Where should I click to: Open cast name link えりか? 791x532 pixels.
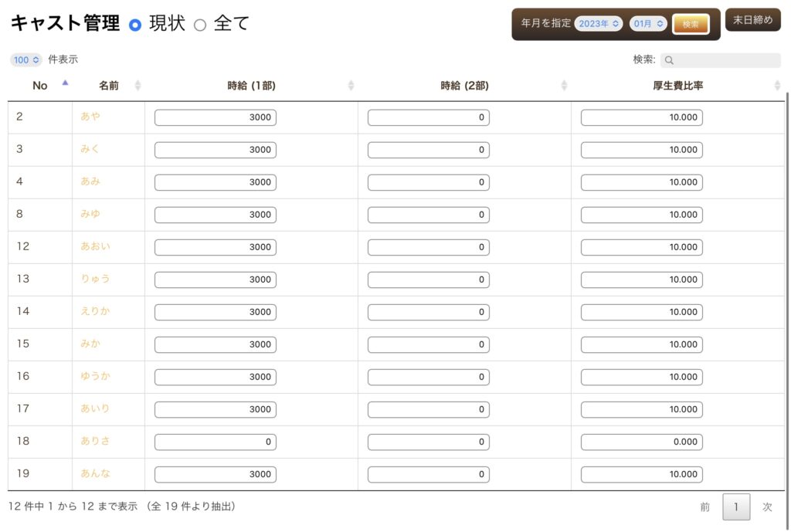pyautogui.click(x=95, y=311)
